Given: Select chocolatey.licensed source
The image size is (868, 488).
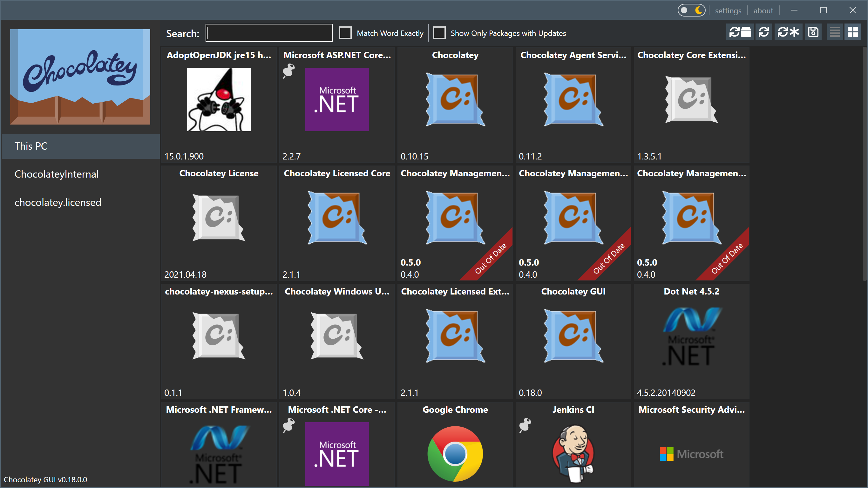Looking at the screenshot, I should pyautogui.click(x=80, y=203).
